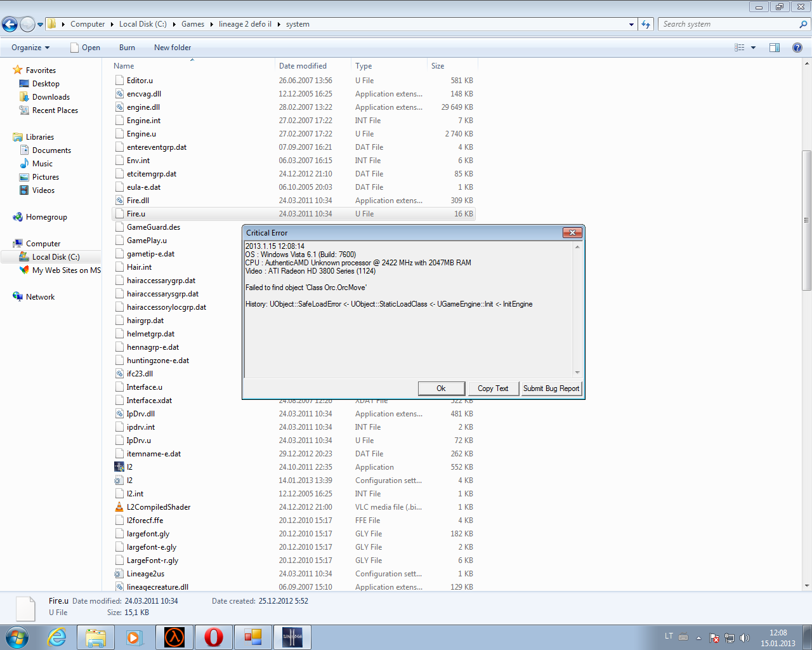
Task: Click Burn in the toolbar
Action: (127, 48)
